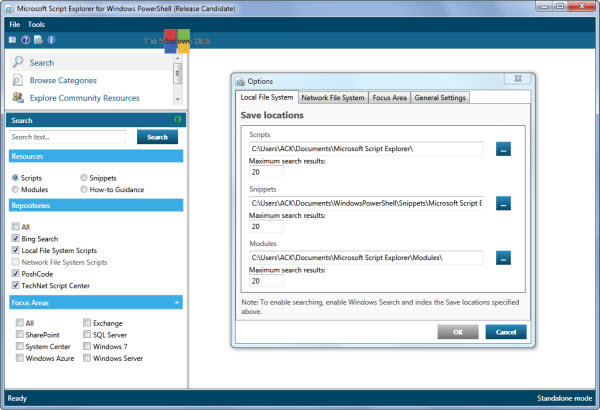Close the Options dialog with X

pos(518,78)
